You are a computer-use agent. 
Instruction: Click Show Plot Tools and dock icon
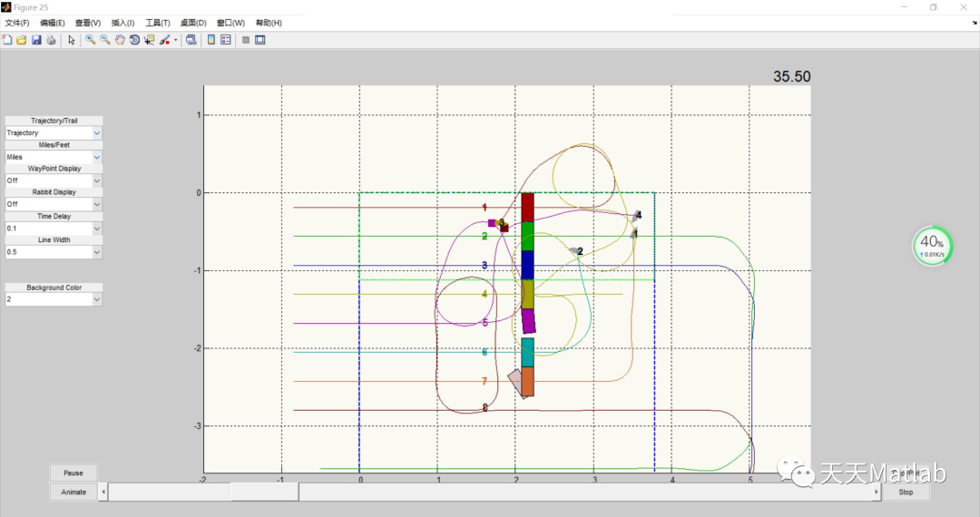260,40
